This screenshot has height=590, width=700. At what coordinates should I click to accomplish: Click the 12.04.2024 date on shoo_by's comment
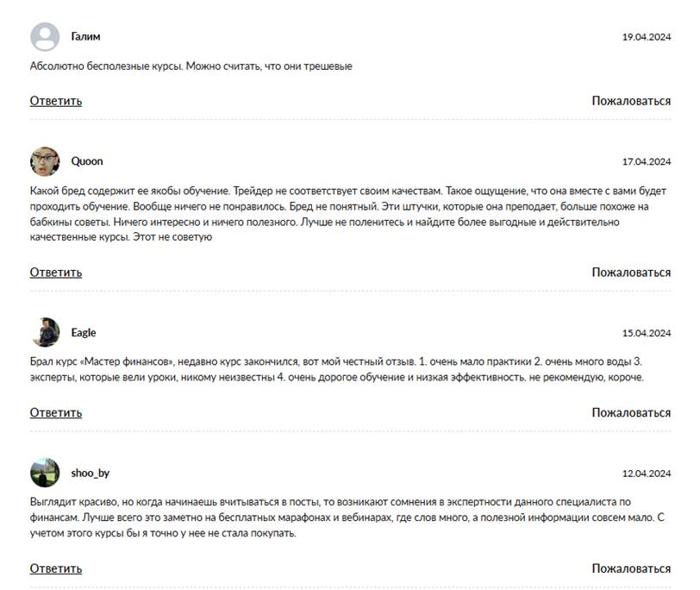click(647, 474)
